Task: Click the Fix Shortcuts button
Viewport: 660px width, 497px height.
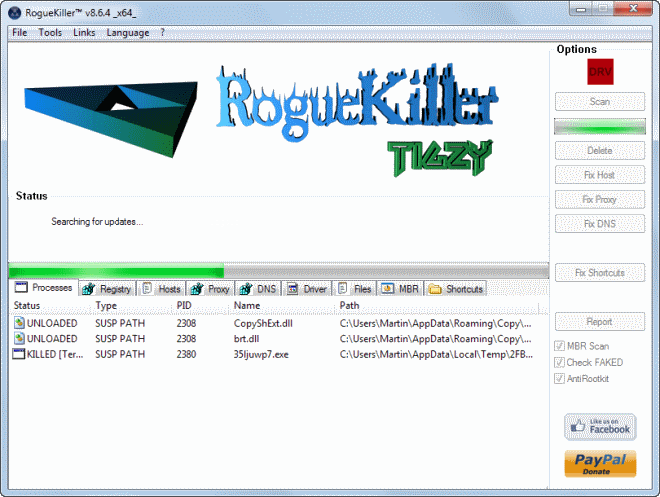Action: (600, 272)
